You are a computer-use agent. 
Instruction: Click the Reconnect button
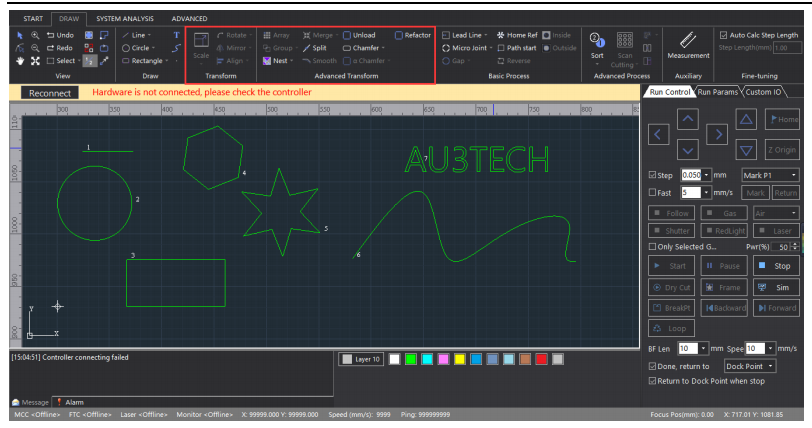pyautogui.click(x=50, y=92)
